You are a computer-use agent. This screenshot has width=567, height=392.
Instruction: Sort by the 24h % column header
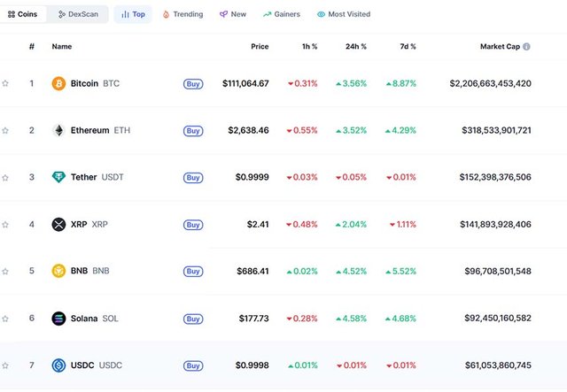point(356,46)
